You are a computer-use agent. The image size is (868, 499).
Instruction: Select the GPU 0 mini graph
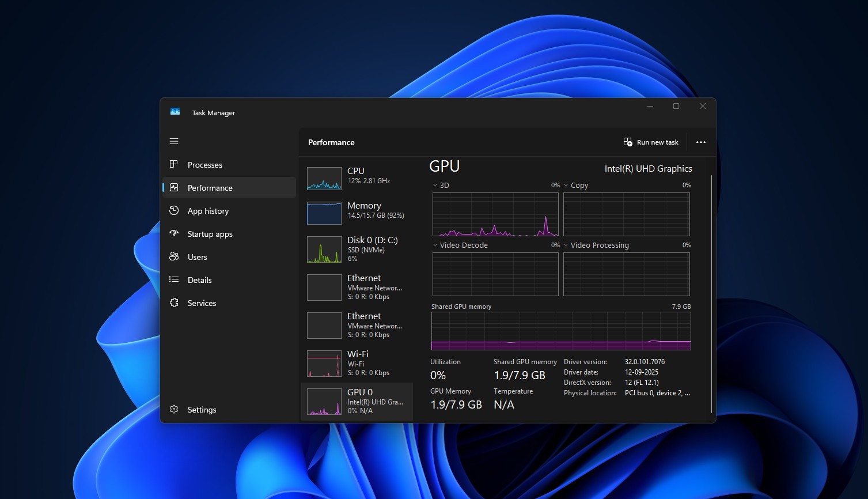(324, 402)
